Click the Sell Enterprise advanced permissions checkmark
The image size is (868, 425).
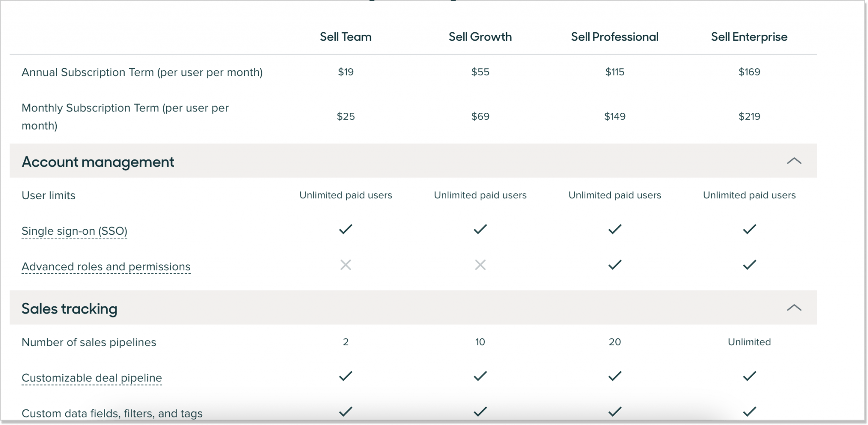click(x=749, y=265)
